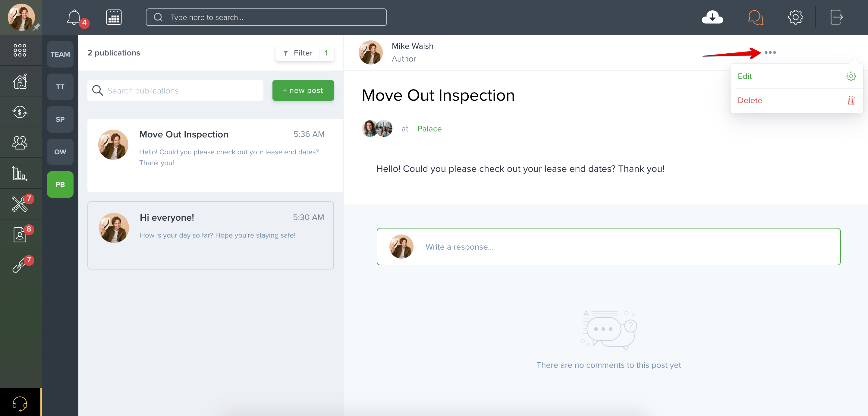
Task: Click recipient avatars next to Palace
Action: (377, 128)
